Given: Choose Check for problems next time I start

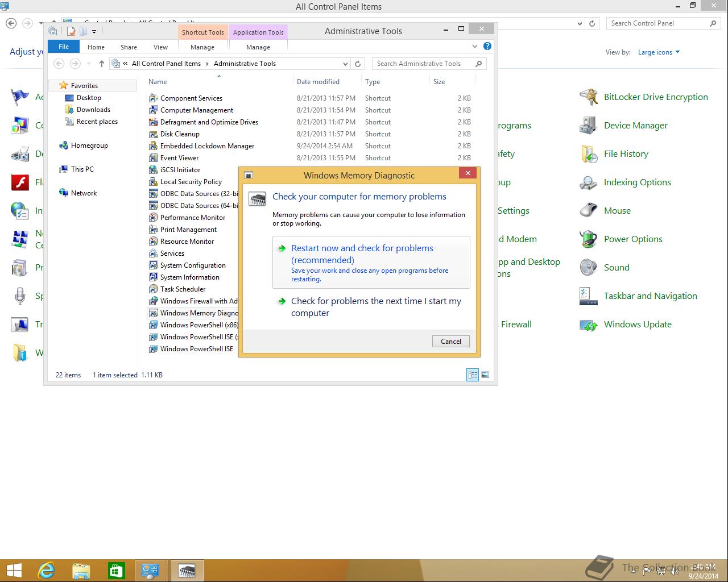Looking at the screenshot, I should coord(371,307).
